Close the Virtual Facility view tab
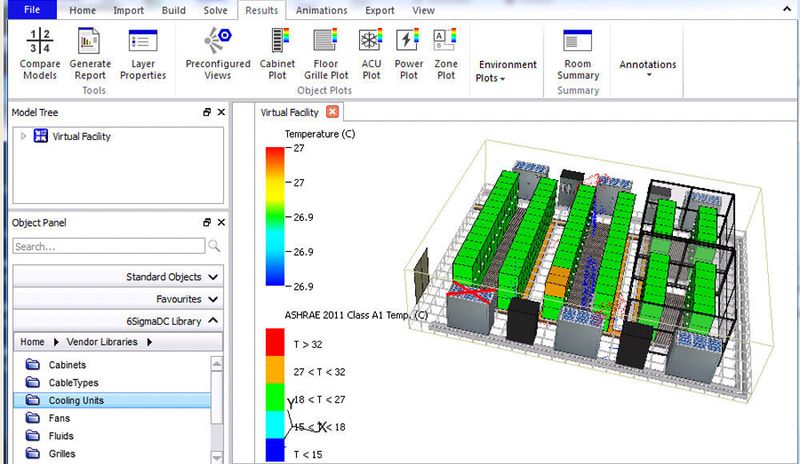Image resolution: width=800 pixels, height=464 pixels. [x=332, y=112]
